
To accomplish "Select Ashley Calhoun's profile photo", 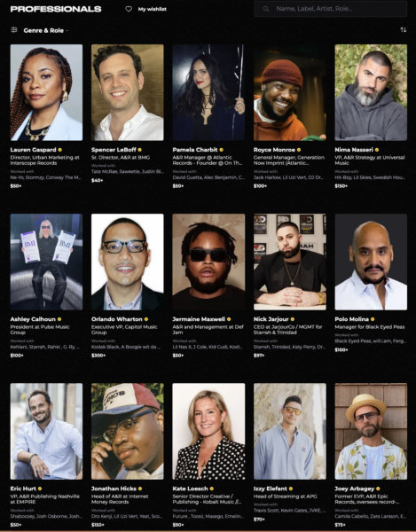I will click(x=46, y=262).
